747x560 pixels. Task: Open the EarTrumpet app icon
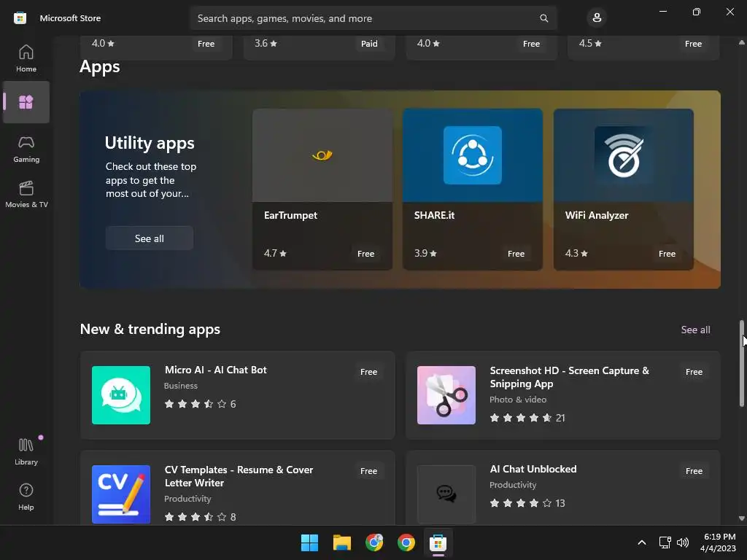(322, 155)
